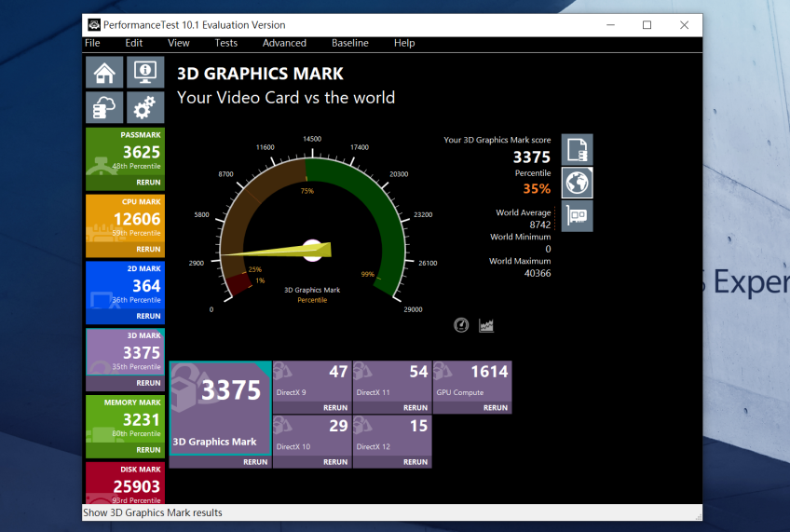Rerun the 3D Mark sidebar test
This screenshot has width=790, height=532.
148,383
